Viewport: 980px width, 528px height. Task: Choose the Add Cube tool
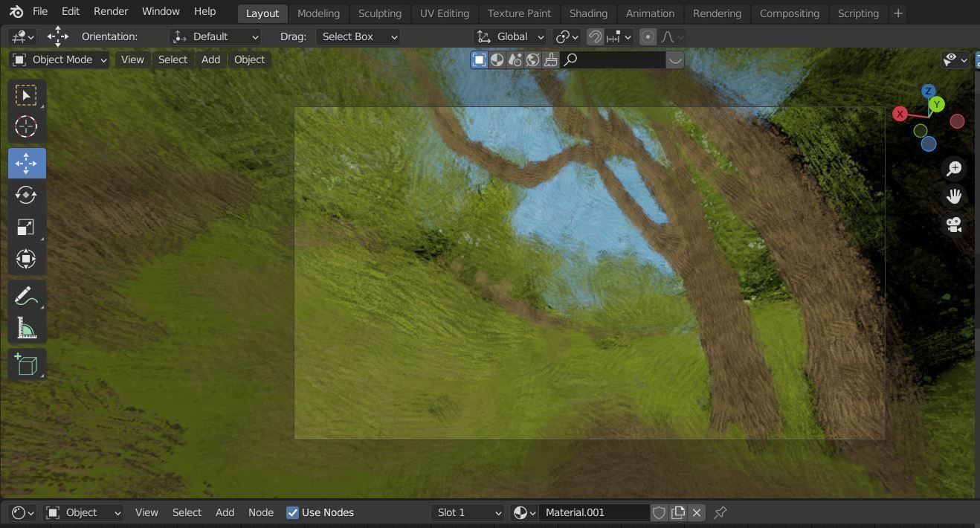pyautogui.click(x=26, y=364)
